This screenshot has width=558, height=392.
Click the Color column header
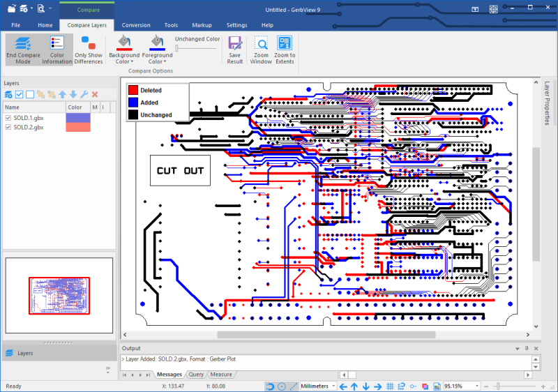click(78, 107)
